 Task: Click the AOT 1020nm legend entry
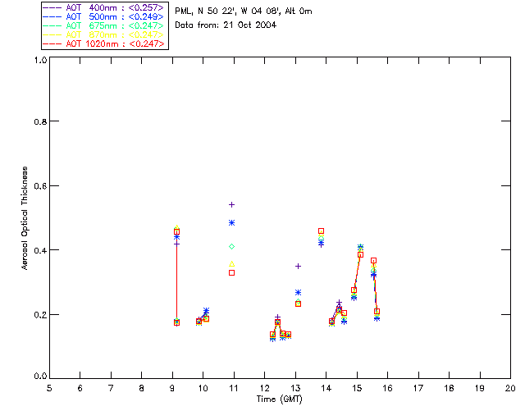pyautogui.click(x=103, y=43)
